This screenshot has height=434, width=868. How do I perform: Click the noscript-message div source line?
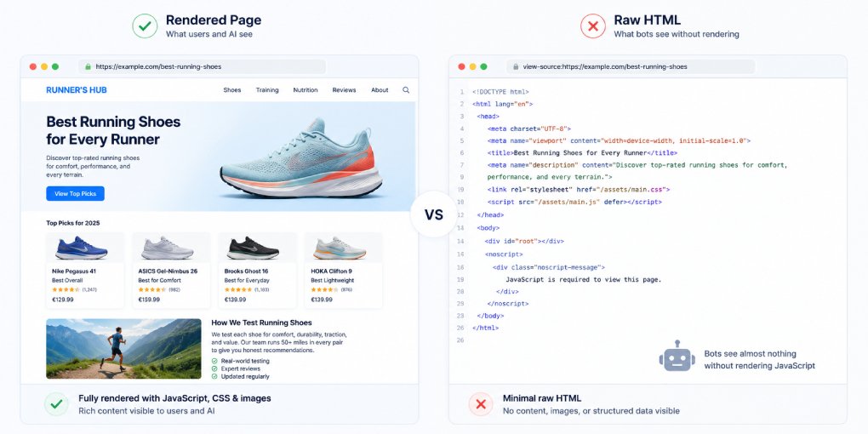tap(549, 267)
